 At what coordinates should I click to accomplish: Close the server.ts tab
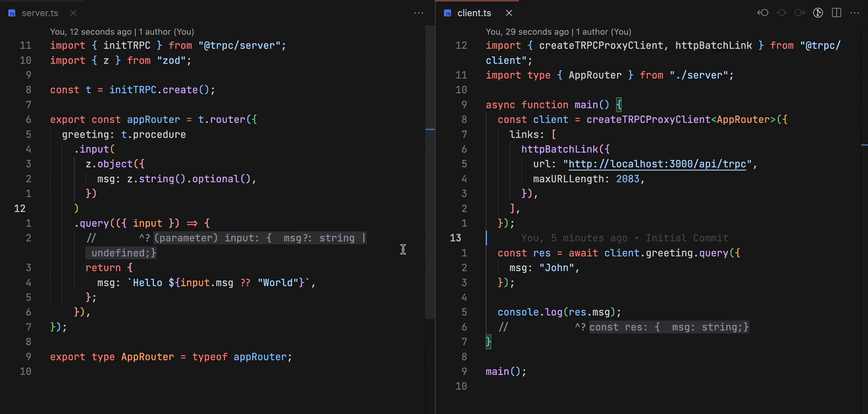pyautogui.click(x=73, y=13)
